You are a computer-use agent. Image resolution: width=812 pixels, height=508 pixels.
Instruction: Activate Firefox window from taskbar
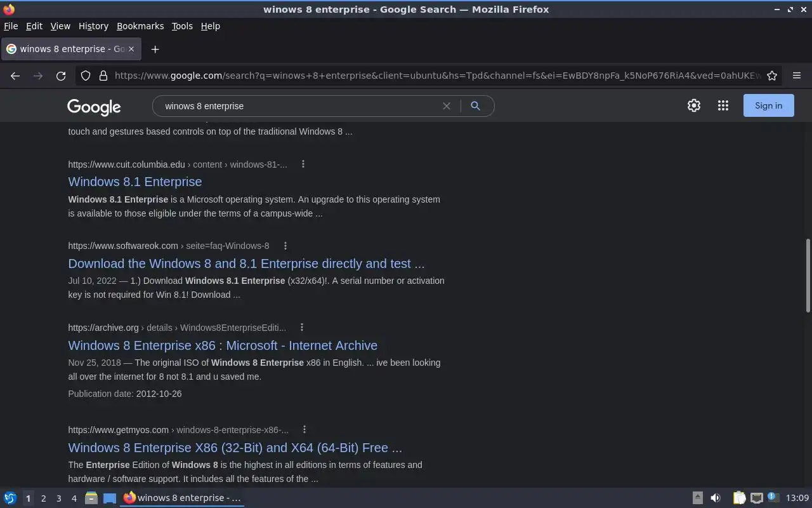point(183,498)
